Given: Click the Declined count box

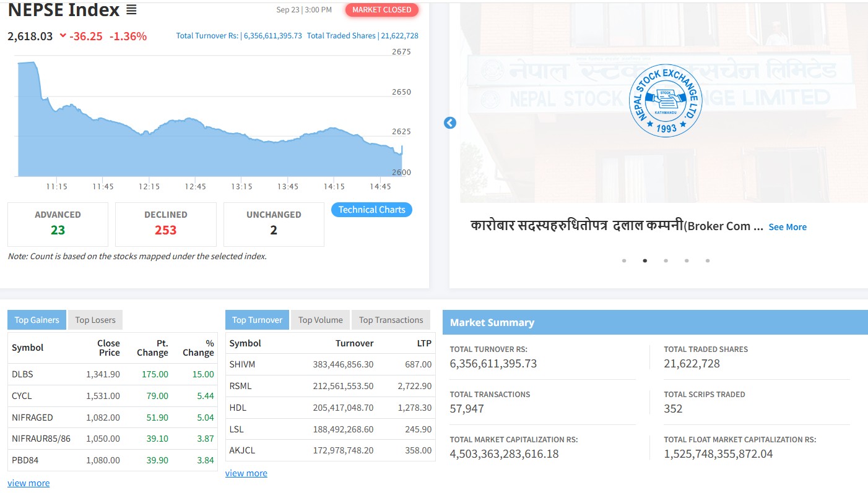Looking at the screenshot, I should [x=166, y=224].
